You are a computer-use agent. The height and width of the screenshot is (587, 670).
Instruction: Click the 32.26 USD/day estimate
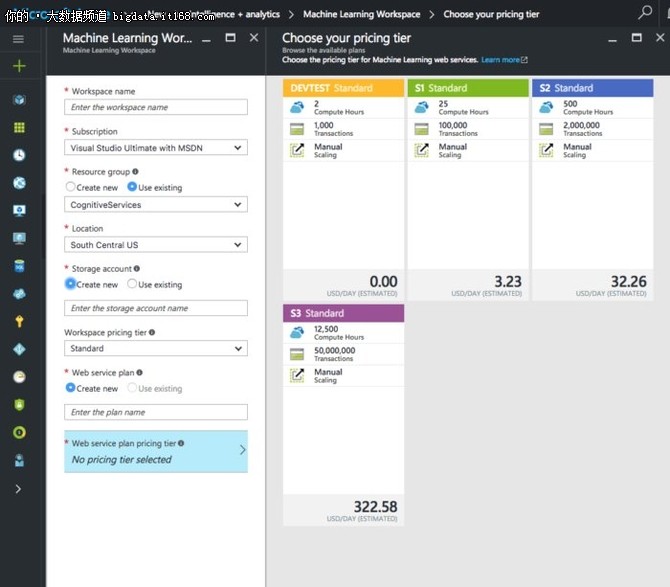(628, 282)
